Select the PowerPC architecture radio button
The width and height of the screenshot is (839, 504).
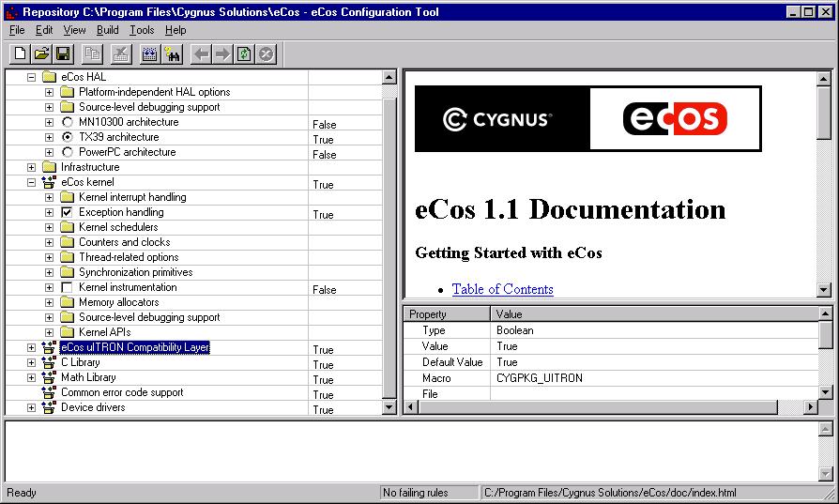[67, 152]
